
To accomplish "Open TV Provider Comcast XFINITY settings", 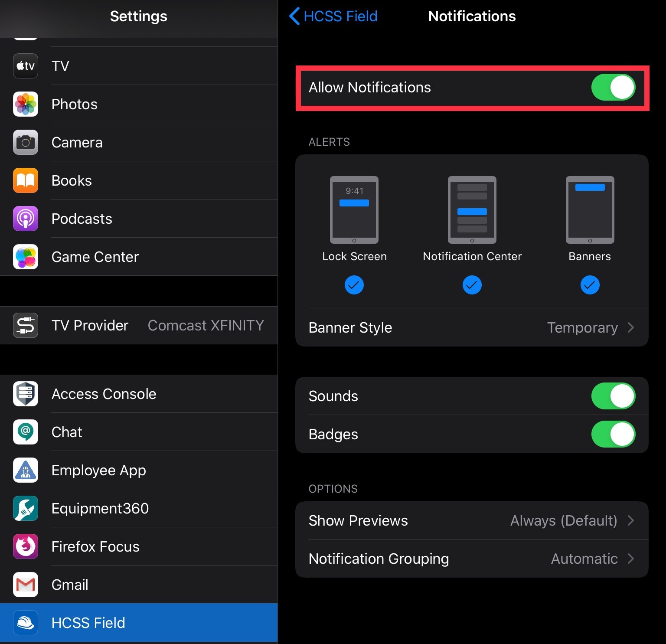I will [x=139, y=325].
